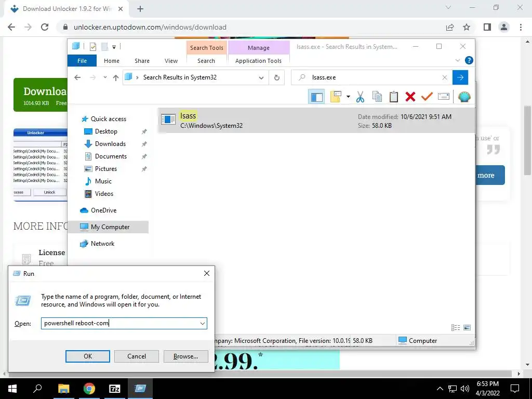Open the Chrome tab search chevron
The image size is (532, 399).
[x=448, y=7]
